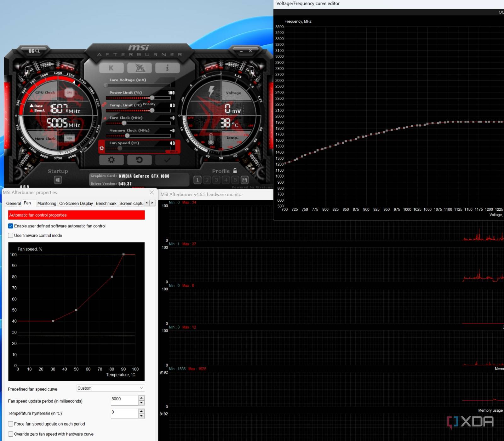Click the save profile floppy icon
This screenshot has width=504, height=441.
click(x=244, y=180)
